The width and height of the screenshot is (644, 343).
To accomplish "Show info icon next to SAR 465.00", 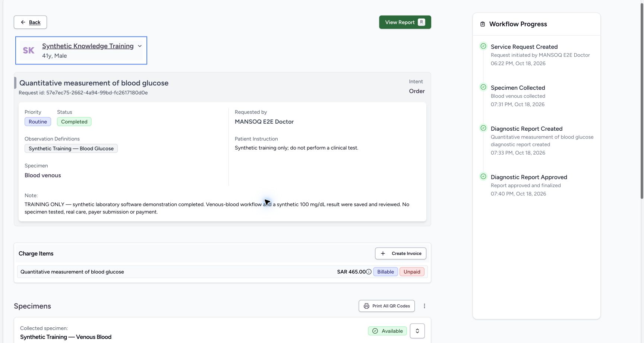I will click(x=369, y=272).
